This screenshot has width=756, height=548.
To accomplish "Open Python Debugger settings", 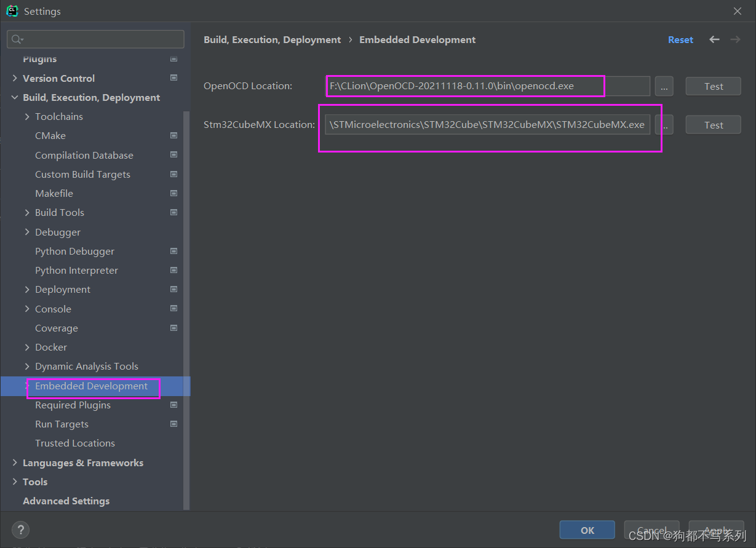I will tap(74, 251).
